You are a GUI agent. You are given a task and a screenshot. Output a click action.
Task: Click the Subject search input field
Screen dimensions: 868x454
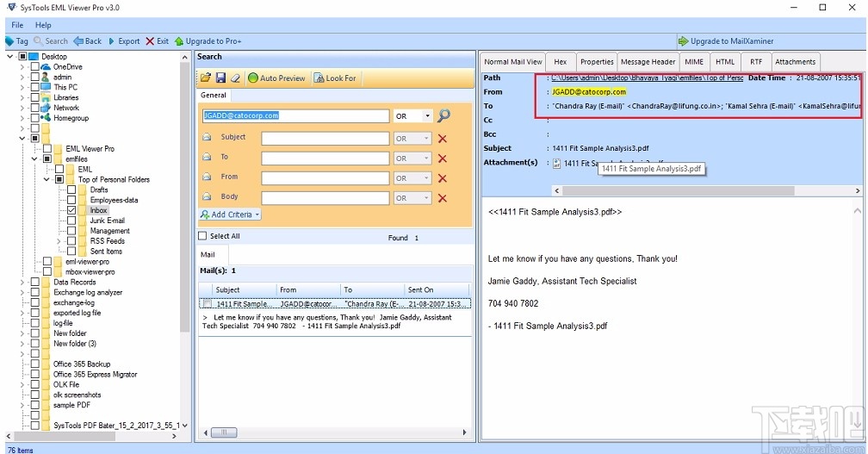click(x=325, y=139)
